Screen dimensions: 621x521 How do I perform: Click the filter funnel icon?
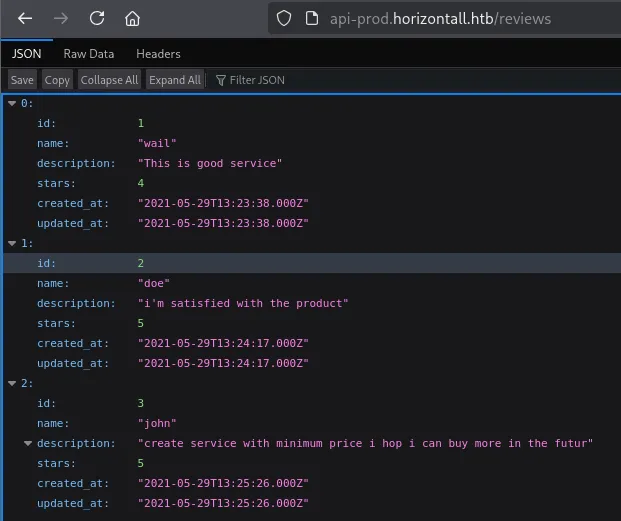point(218,80)
